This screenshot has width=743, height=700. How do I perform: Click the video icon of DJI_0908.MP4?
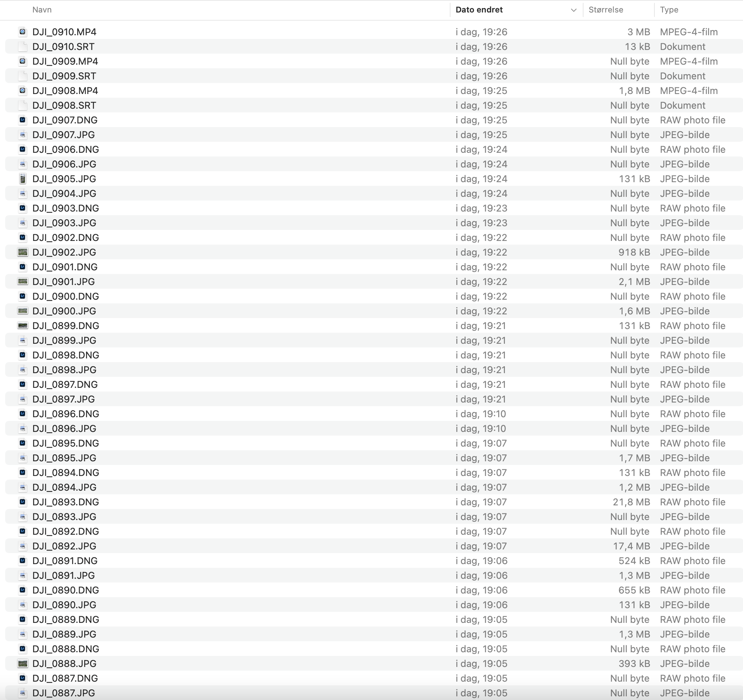(23, 91)
